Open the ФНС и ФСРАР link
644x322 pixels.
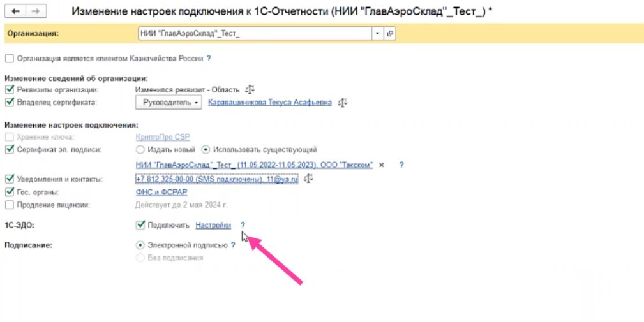[x=156, y=192]
